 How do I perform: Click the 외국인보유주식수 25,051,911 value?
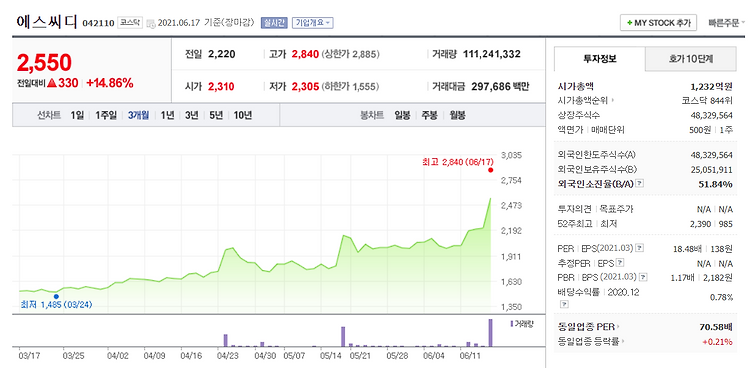click(x=712, y=169)
